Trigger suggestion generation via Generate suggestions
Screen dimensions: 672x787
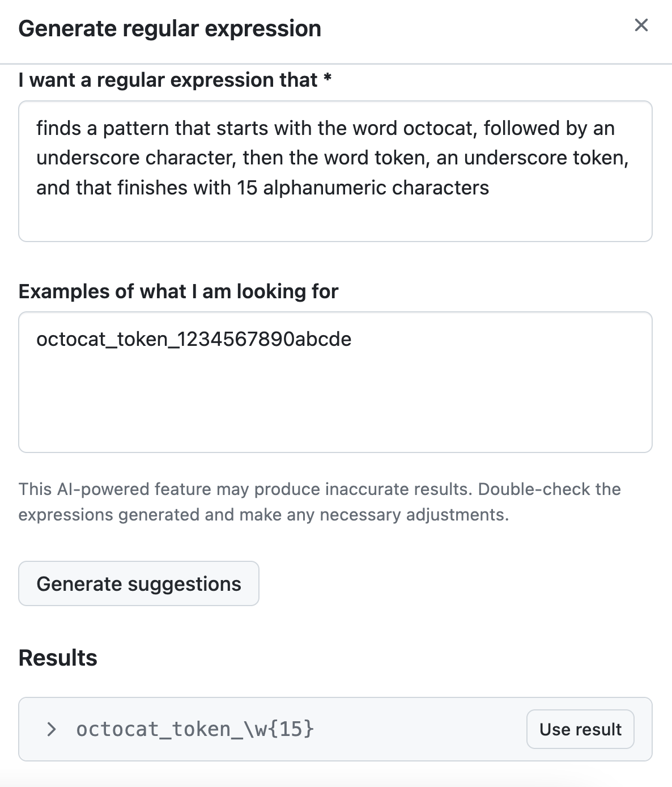pyautogui.click(x=138, y=583)
